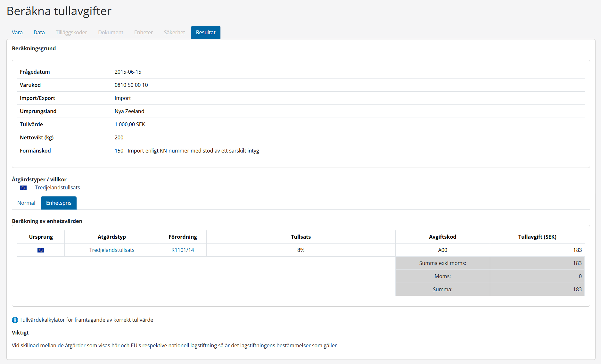Image resolution: width=601 pixels, height=364 pixels.
Task: Select the Tilläggskoder tab
Action: (71, 32)
